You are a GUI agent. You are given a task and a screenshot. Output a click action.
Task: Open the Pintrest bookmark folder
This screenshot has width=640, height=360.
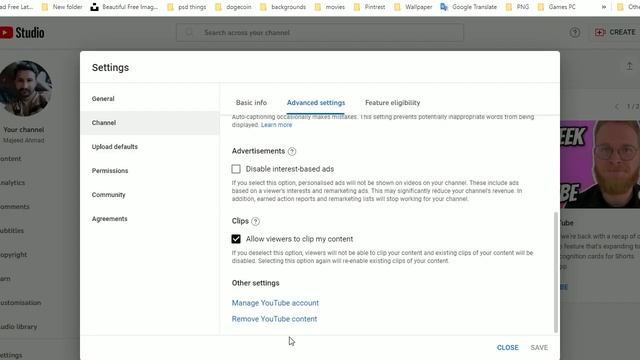pyautogui.click(x=369, y=7)
